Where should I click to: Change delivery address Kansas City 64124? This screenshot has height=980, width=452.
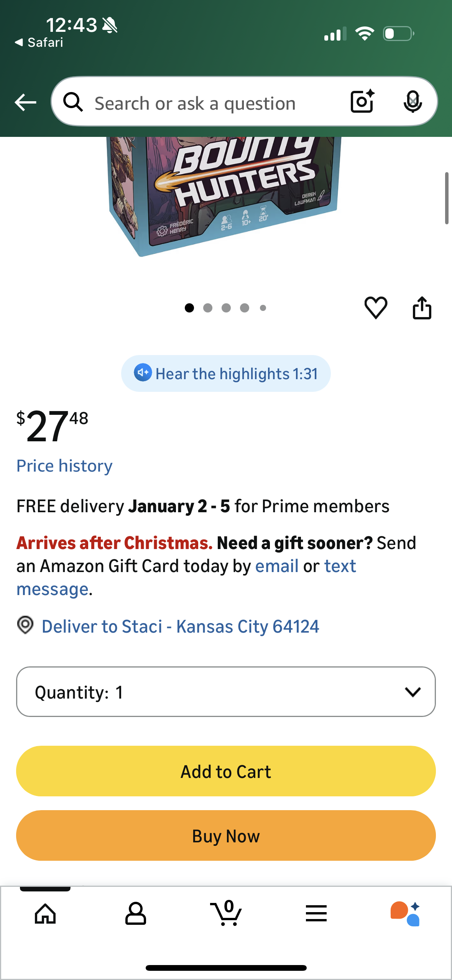tap(180, 626)
